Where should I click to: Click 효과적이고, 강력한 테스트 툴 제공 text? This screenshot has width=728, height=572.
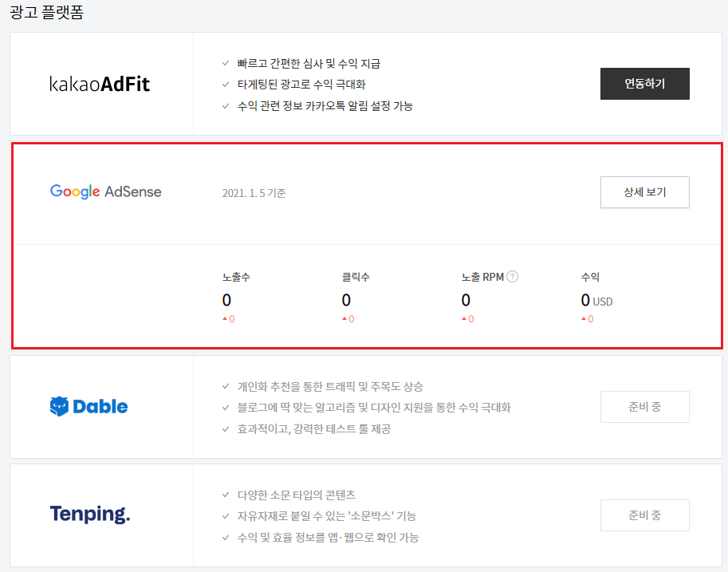pyautogui.click(x=314, y=428)
